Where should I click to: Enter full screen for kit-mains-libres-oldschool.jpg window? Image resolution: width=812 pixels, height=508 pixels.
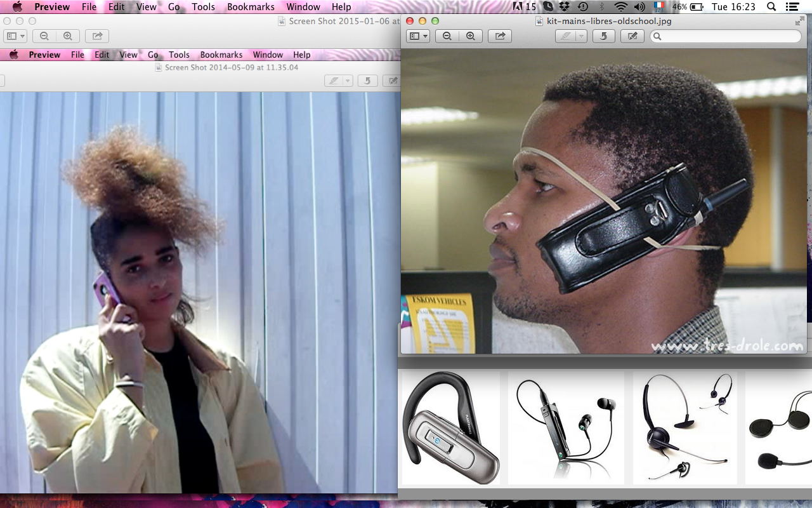[x=799, y=21]
